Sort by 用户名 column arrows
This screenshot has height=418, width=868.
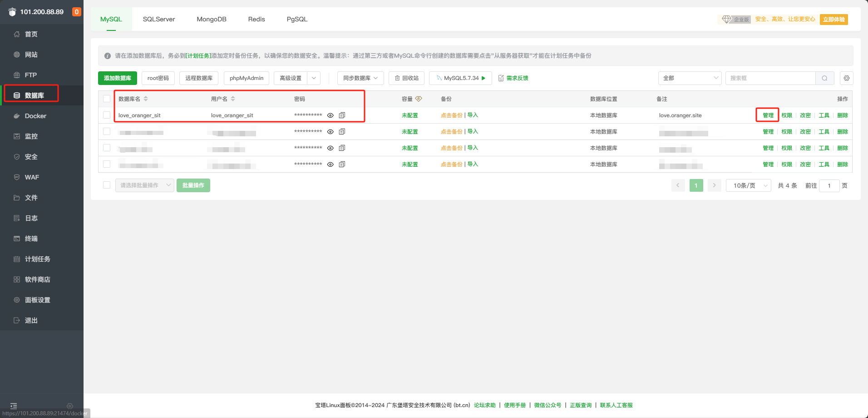pyautogui.click(x=233, y=99)
